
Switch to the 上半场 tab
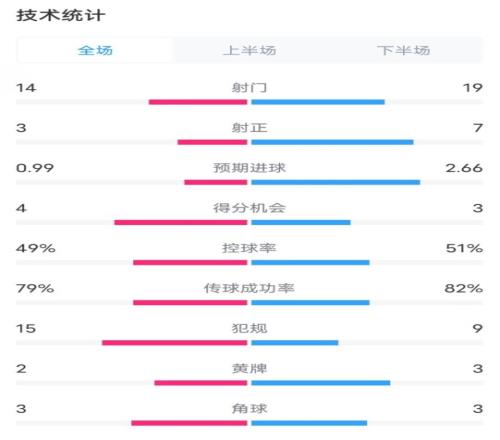pos(250,50)
